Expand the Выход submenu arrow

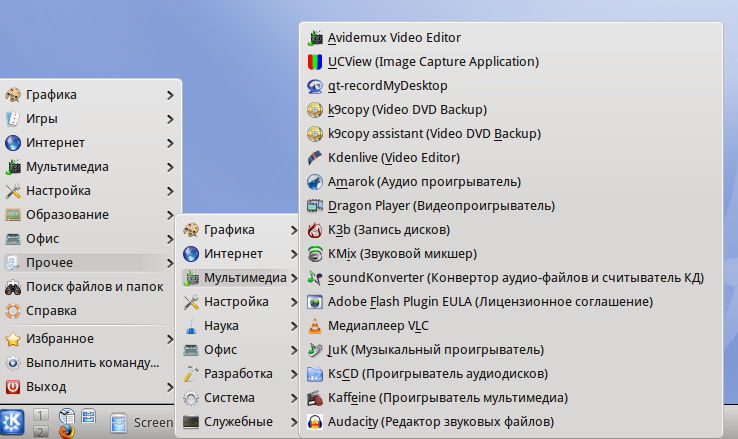click(x=170, y=387)
